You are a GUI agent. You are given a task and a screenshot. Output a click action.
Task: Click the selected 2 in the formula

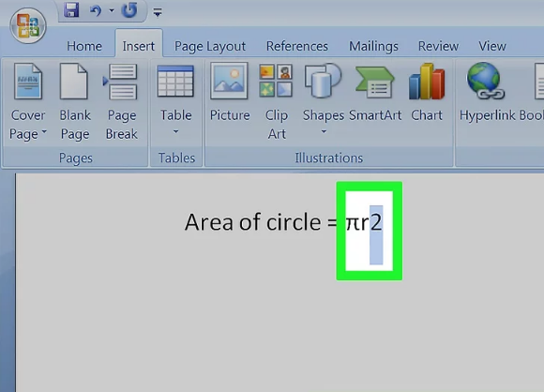(x=376, y=222)
